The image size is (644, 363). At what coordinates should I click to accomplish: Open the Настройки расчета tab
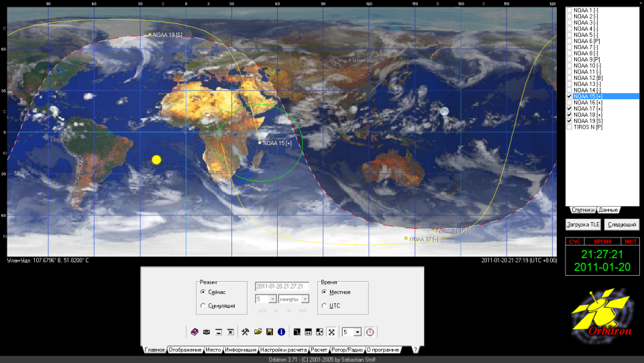[x=283, y=350]
